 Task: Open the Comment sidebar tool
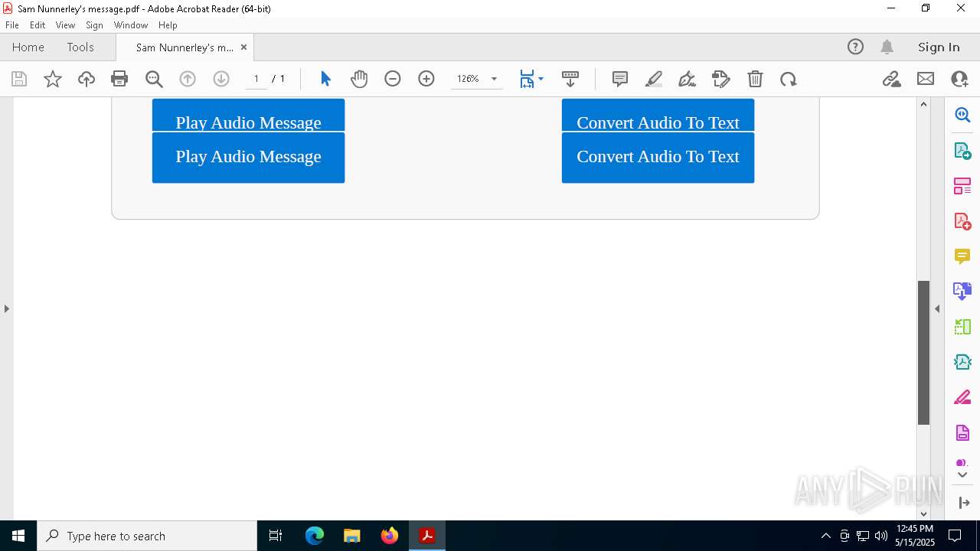(x=962, y=256)
